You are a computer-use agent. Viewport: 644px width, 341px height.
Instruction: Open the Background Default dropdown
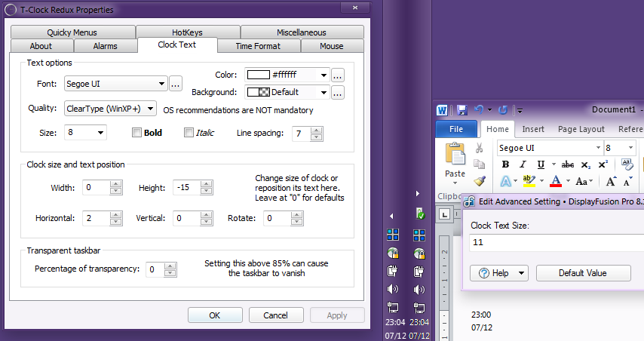tap(287, 92)
